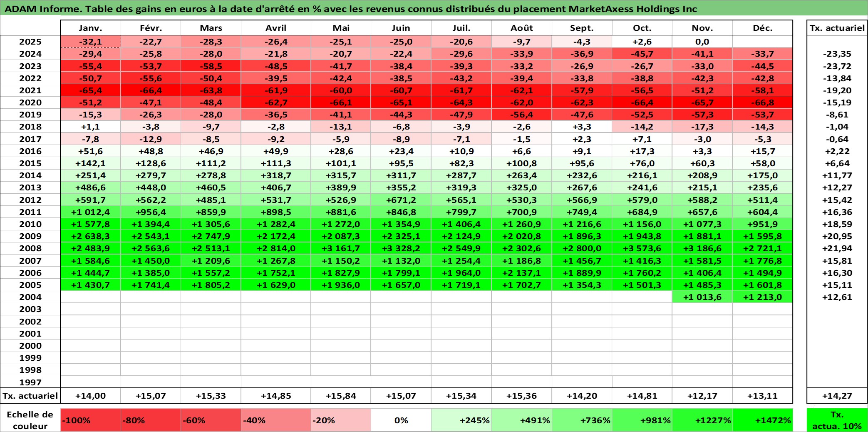Select the 2004 row label
The height and width of the screenshot is (432, 868).
click(x=30, y=297)
